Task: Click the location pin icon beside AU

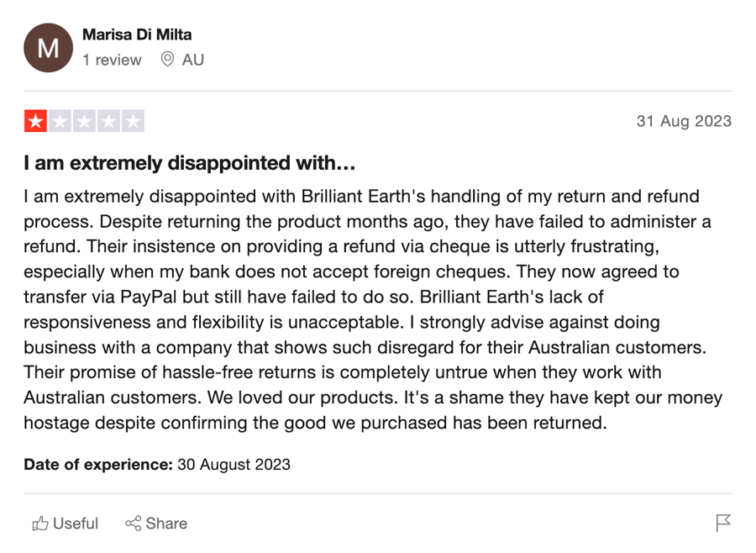Action: click(167, 60)
